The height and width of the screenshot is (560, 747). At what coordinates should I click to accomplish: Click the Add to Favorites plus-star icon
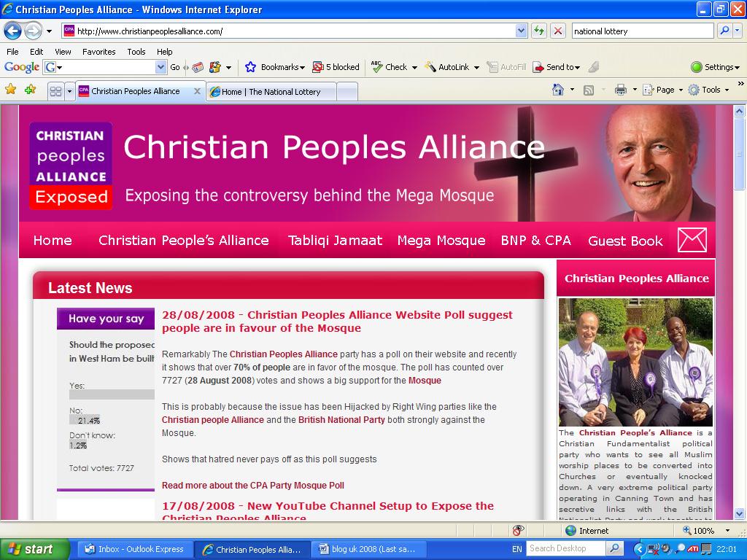(31, 90)
